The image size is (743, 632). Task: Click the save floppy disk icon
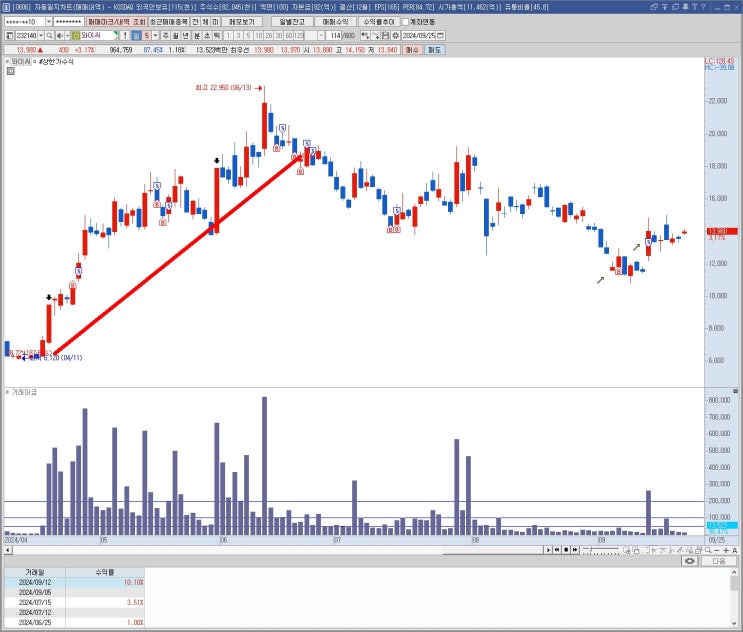click(x=386, y=36)
